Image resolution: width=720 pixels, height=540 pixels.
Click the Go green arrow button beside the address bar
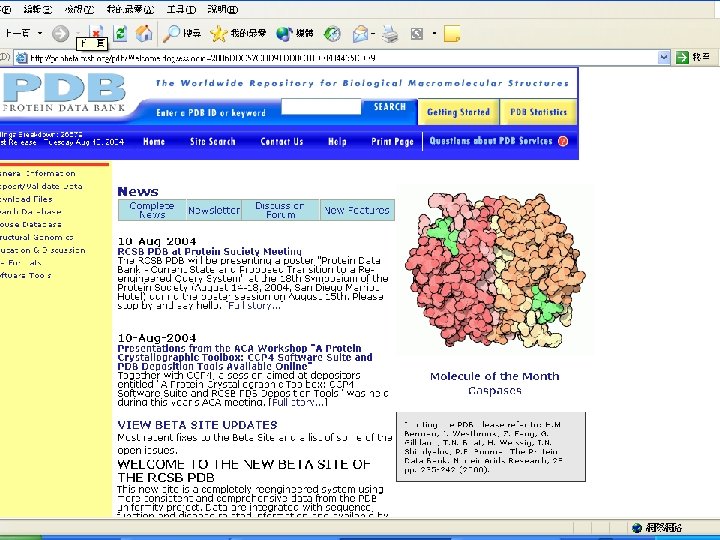coord(682,57)
